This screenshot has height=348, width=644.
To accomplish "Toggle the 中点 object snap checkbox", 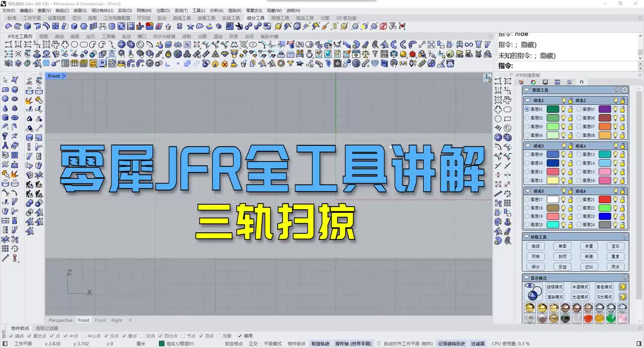I will pos(66,336).
